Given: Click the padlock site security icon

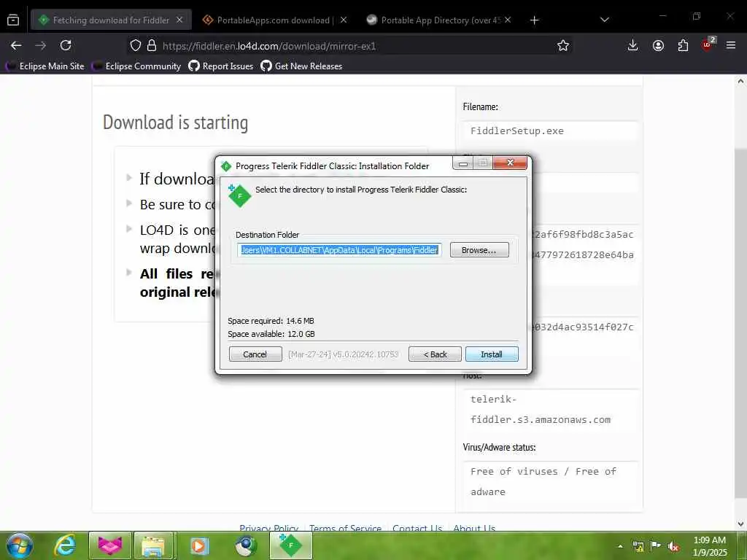Looking at the screenshot, I should (152, 46).
